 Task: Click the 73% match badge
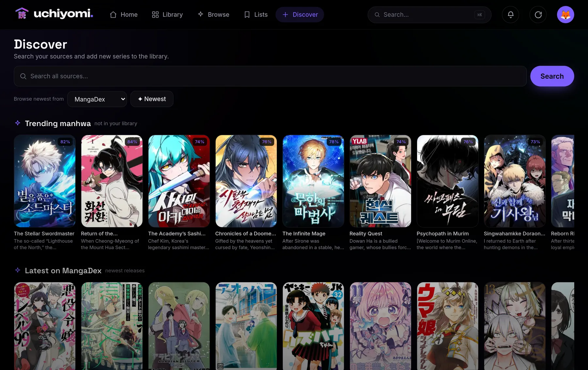[x=535, y=142]
